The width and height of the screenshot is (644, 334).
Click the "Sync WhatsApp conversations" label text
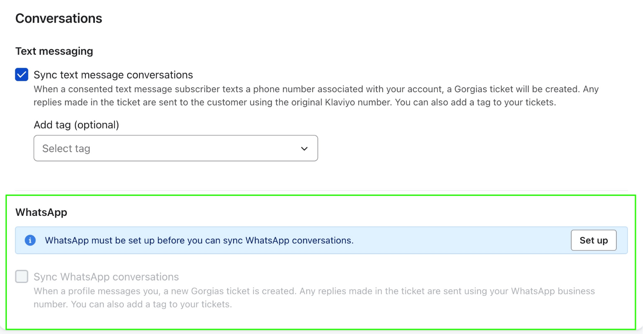(x=106, y=277)
